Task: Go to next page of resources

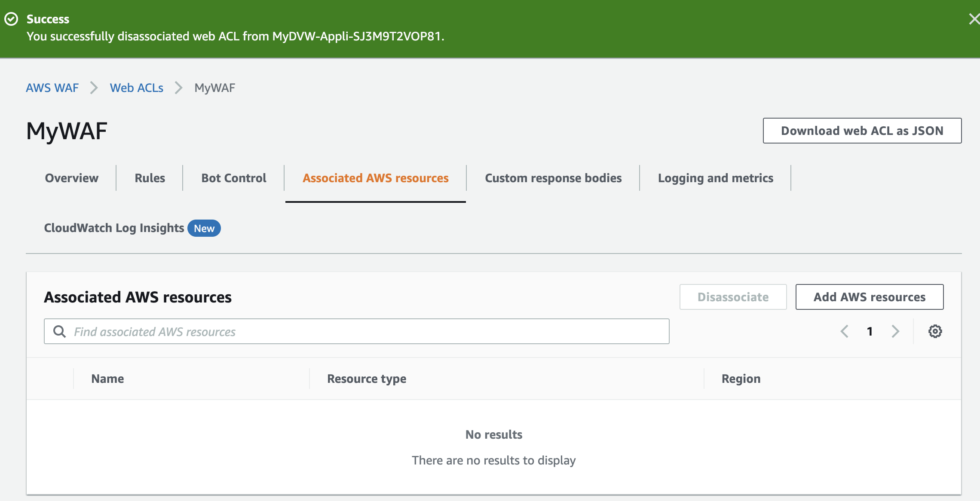Action: pos(895,331)
